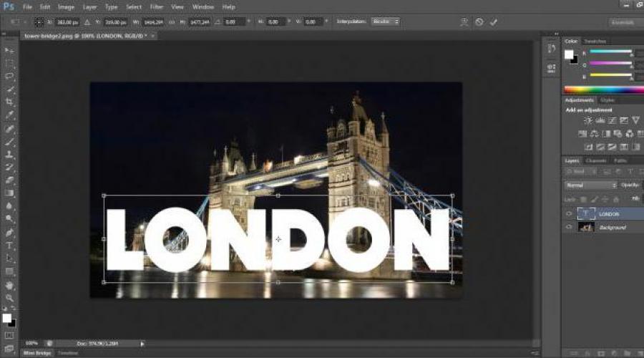The image size is (644, 358).
Task: Select the Zoom tool magnifier
Action: click(x=9, y=298)
